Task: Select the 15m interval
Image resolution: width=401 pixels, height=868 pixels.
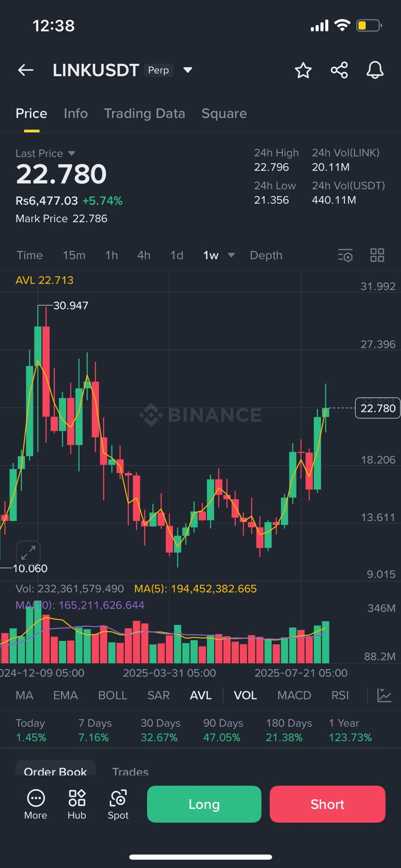Action: point(74,255)
